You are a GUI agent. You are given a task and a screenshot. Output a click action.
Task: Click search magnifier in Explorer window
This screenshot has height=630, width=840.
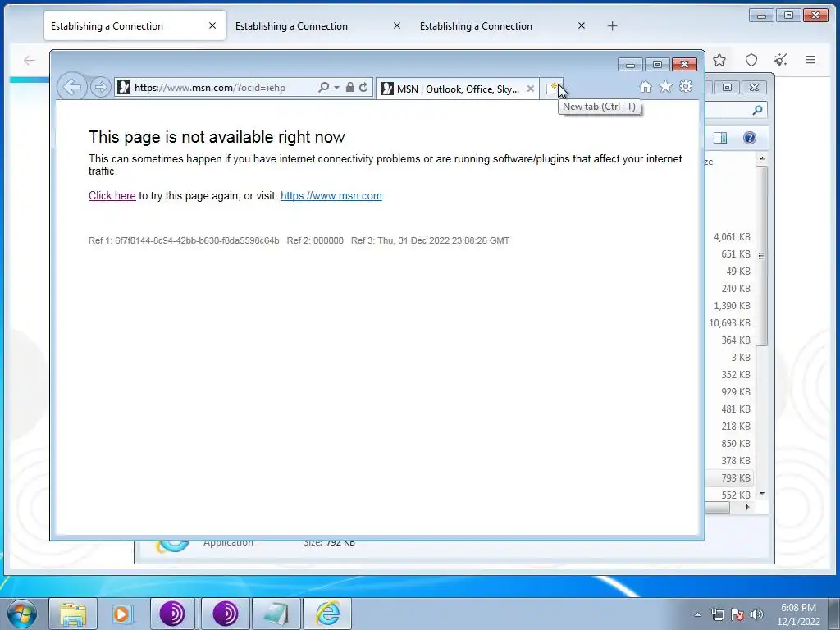click(x=757, y=110)
